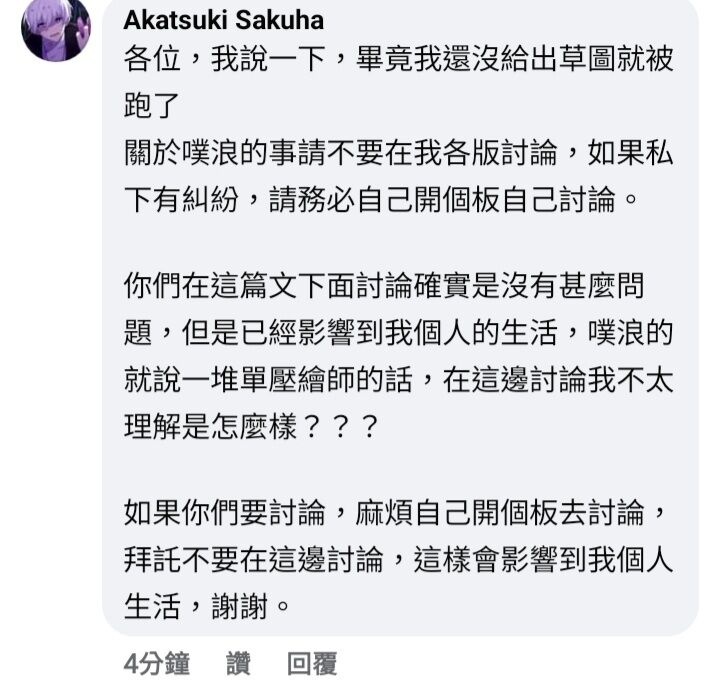Screen dimensions: 720x691
Task: Click the line starting 你們在這篇文下面
Action: click(x=384, y=286)
